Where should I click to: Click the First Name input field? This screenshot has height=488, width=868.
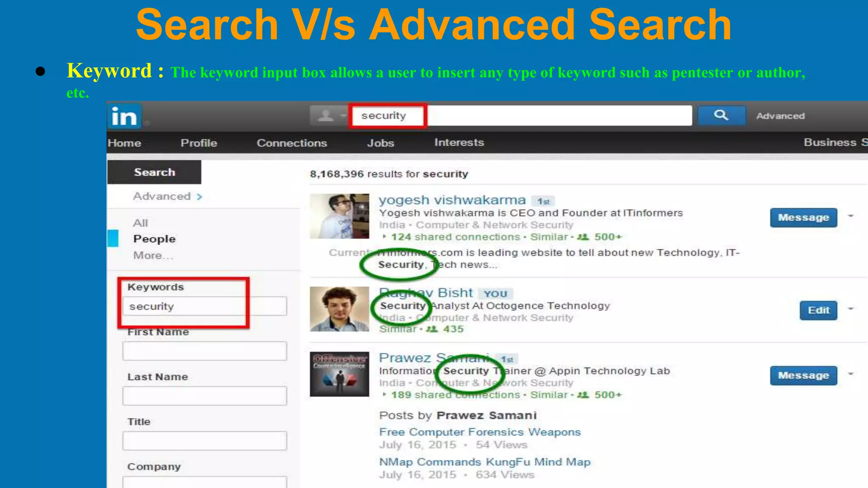(205, 351)
